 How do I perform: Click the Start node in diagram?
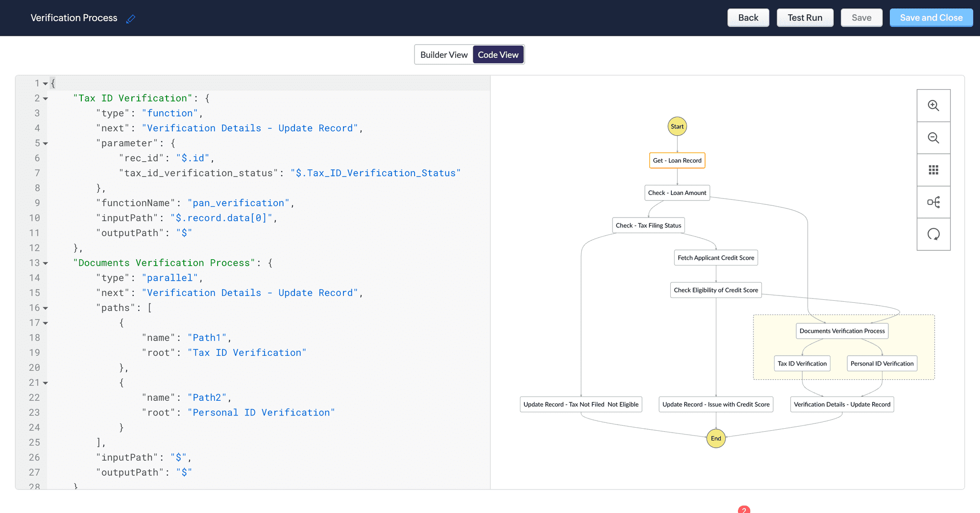(x=677, y=126)
